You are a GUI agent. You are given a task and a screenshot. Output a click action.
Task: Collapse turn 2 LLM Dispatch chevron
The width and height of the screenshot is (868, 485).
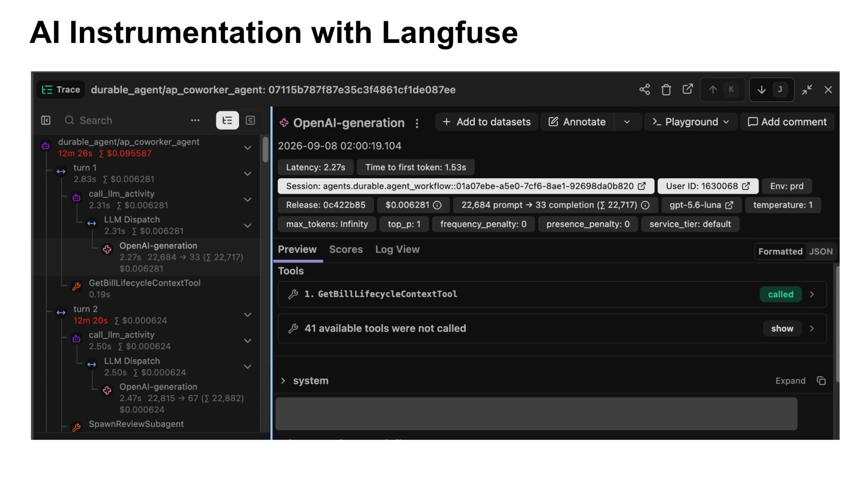pyautogui.click(x=247, y=367)
